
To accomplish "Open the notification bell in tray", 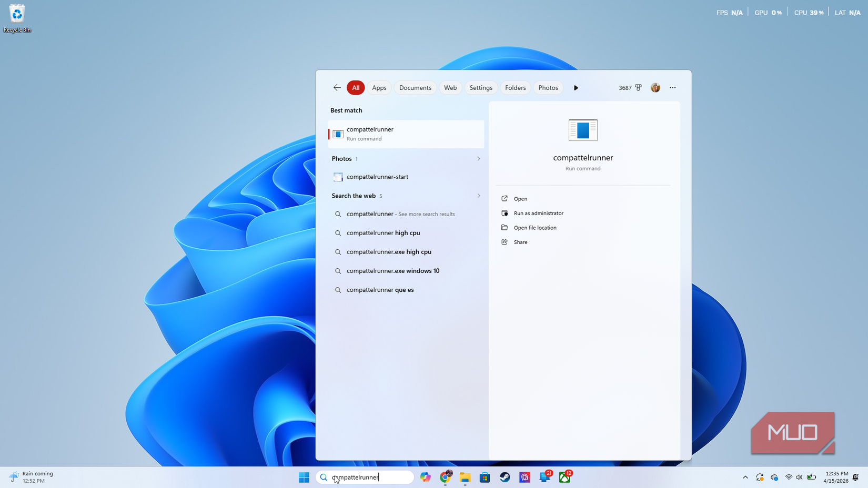I will tap(856, 477).
